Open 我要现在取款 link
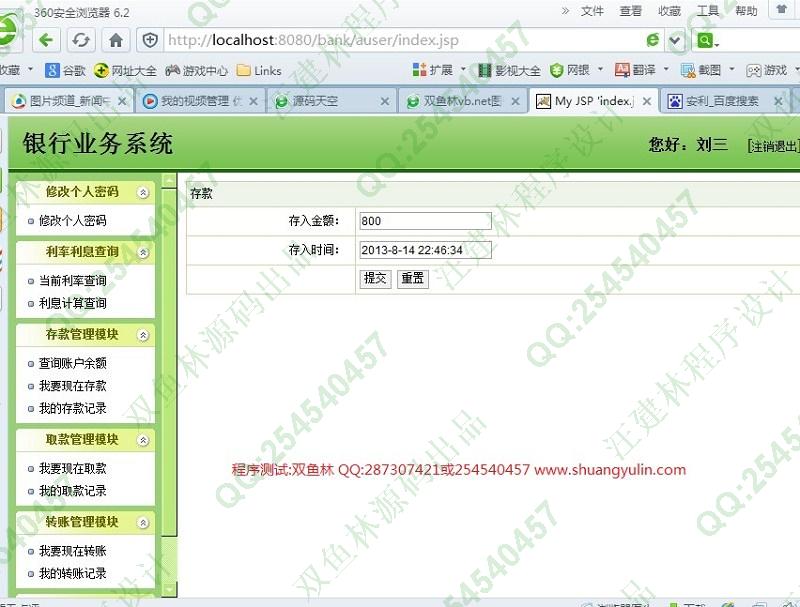 point(72,468)
